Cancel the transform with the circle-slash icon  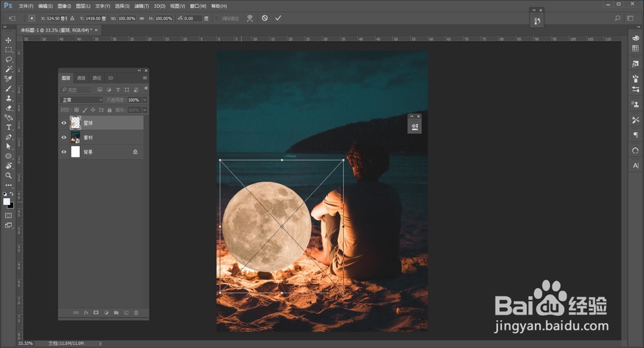coord(265,18)
